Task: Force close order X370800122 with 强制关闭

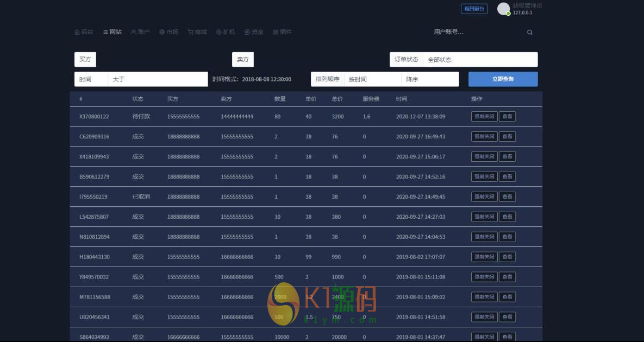Action: 484,117
